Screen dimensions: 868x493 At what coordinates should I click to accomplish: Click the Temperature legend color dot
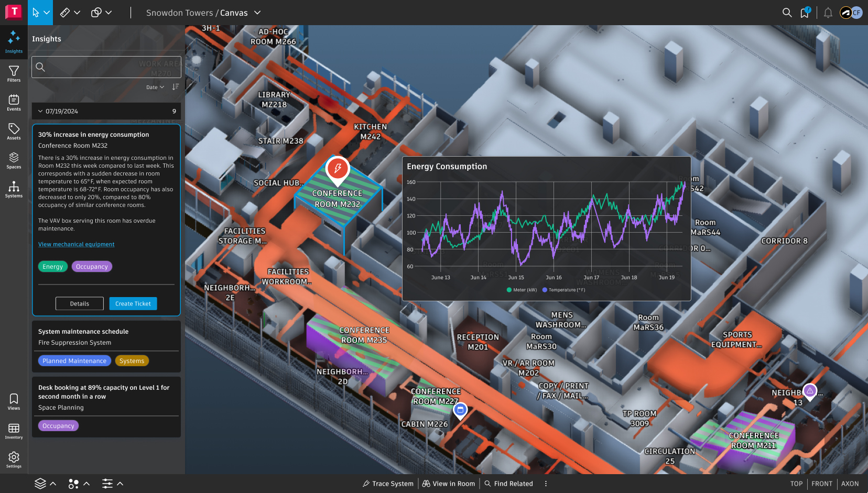click(545, 290)
